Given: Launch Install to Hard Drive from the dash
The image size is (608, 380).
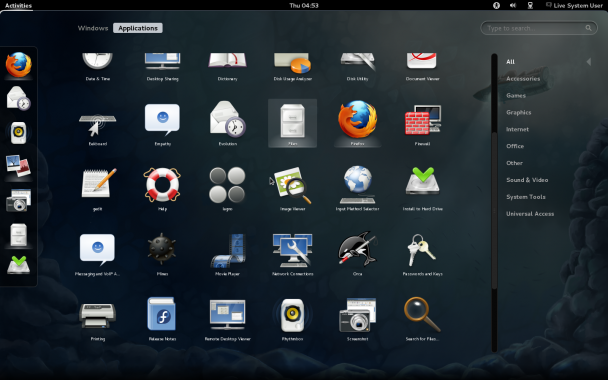Looking at the screenshot, I should click(18, 266).
